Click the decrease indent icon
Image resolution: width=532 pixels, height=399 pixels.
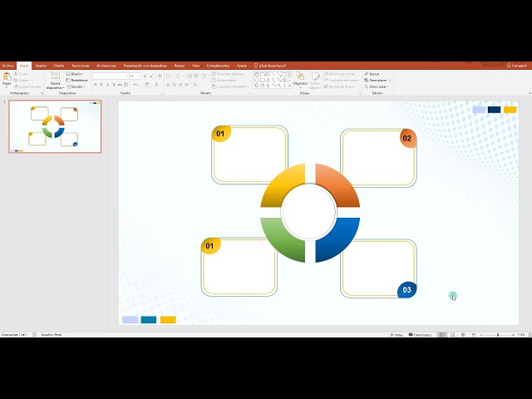coord(190,76)
